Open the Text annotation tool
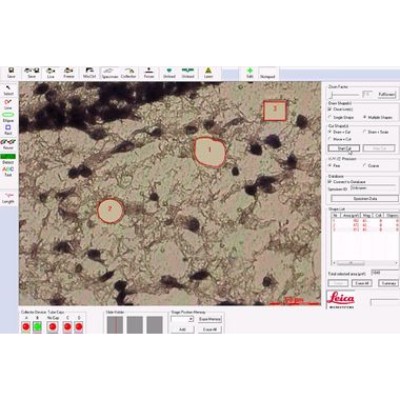Image resolution: width=400 pixels, height=400 pixels. [x=8, y=171]
